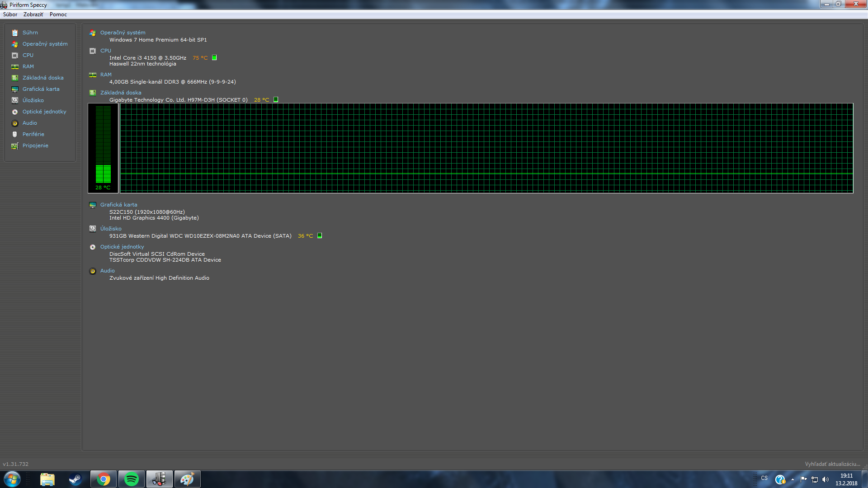Click the Audio speaker icon in sidebar
The width and height of the screenshot is (868, 488).
pyautogui.click(x=15, y=123)
